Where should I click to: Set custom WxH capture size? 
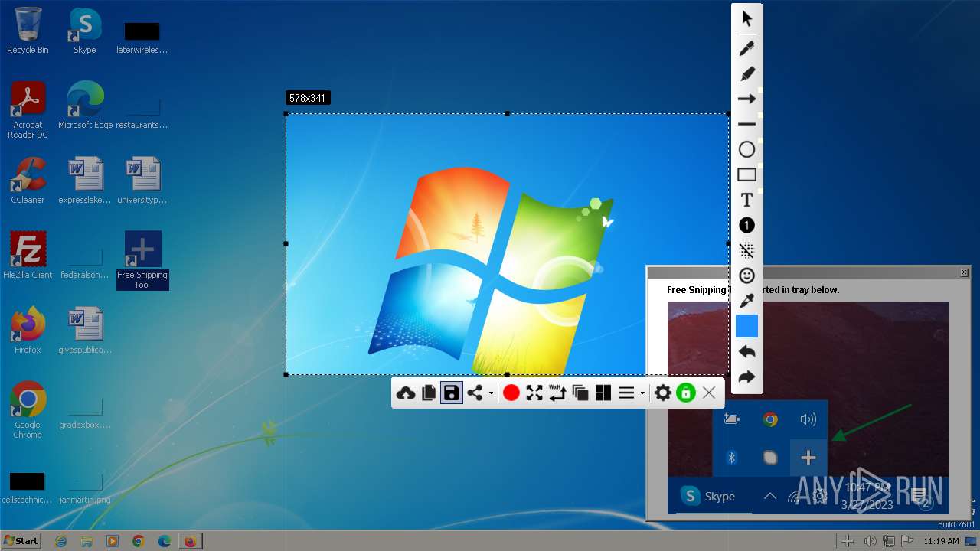557,393
